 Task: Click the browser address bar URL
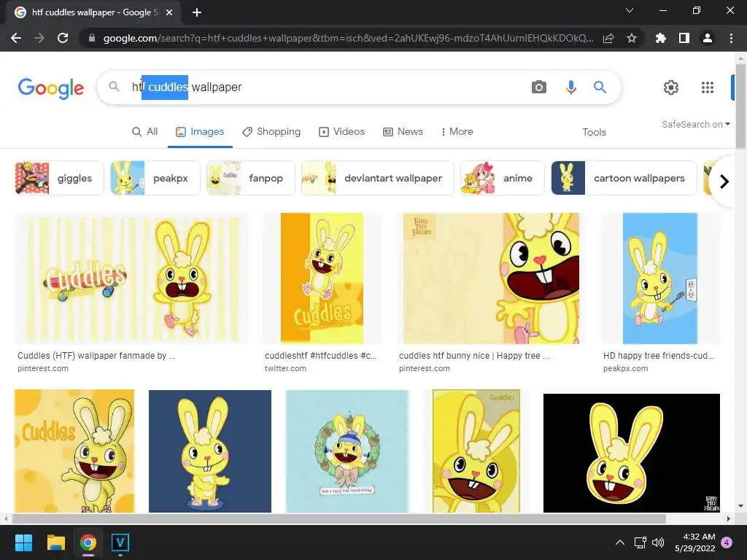coord(348,38)
